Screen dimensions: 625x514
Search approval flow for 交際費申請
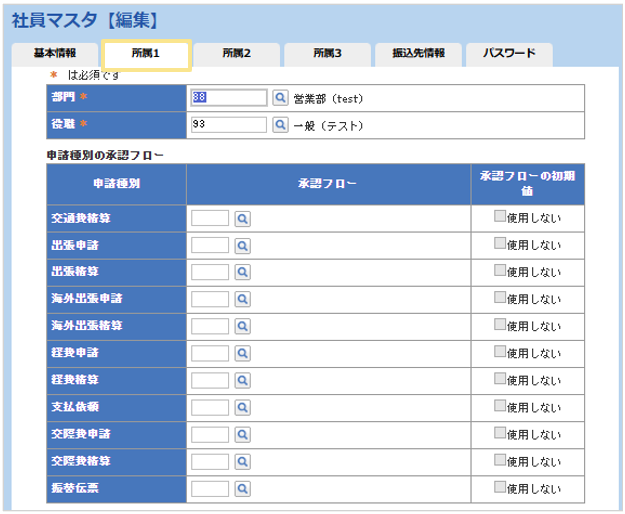[242, 435]
